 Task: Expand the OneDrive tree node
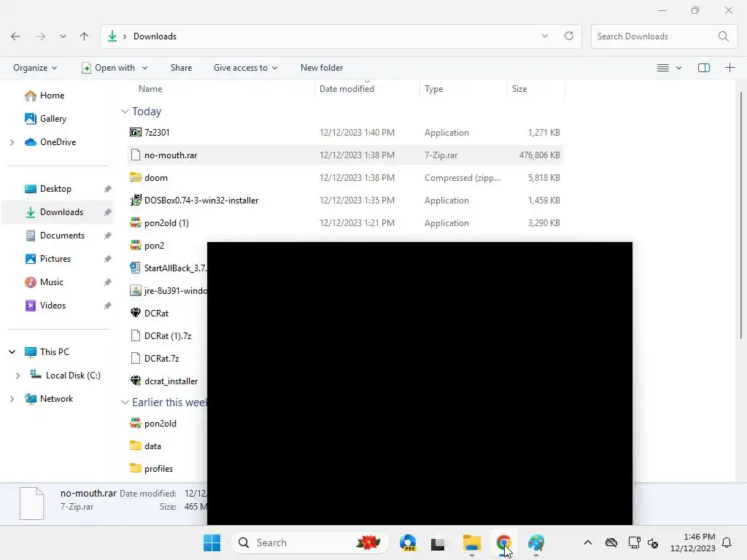click(12, 142)
